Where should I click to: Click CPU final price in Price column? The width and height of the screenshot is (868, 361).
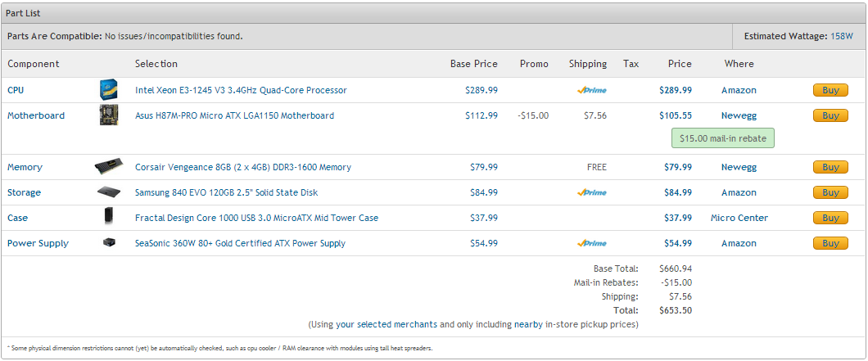676,90
